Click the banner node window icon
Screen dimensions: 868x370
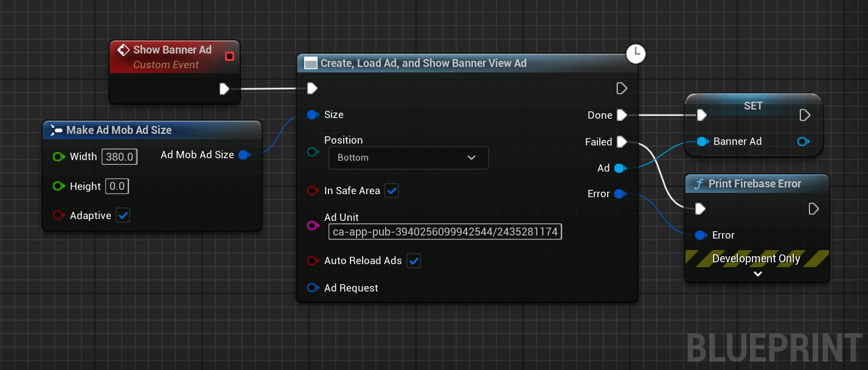coord(311,63)
